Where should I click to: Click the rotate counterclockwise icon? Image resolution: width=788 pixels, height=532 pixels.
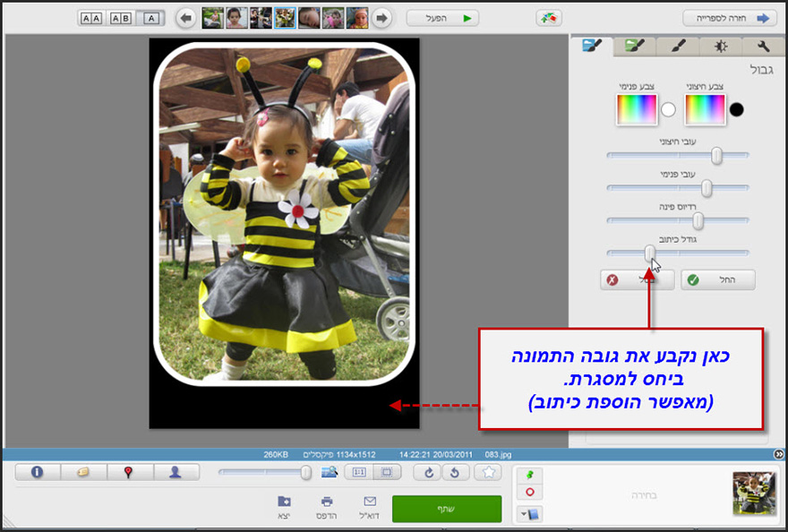(x=456, y=473)
